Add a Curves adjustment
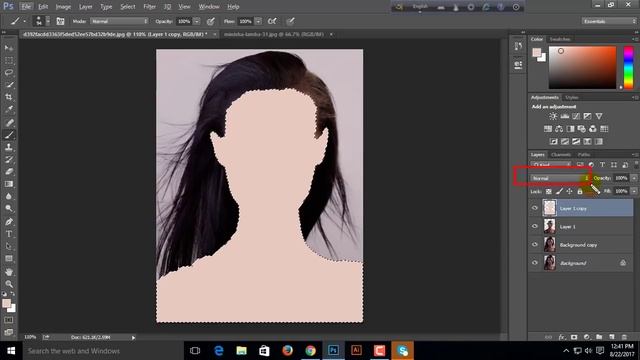This screenshot has height=360, width=640. [576, 116]
